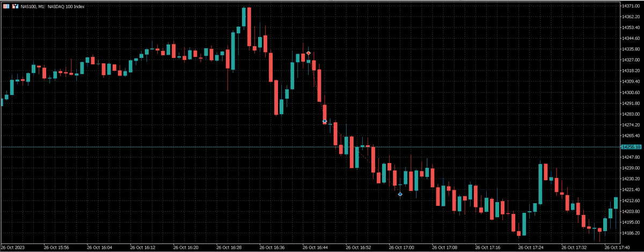Click the red sell trade arrow marker
The height and width of the screenshot is (252, 644).
(308, 53)
